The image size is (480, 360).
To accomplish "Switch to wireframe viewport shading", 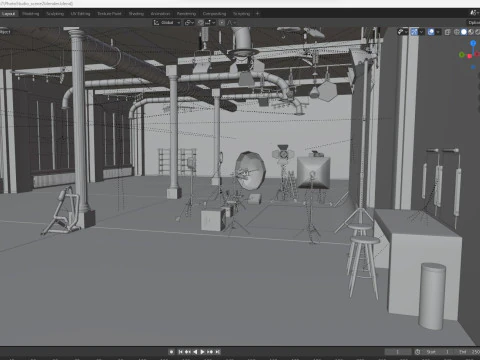I will coord(457,32).
